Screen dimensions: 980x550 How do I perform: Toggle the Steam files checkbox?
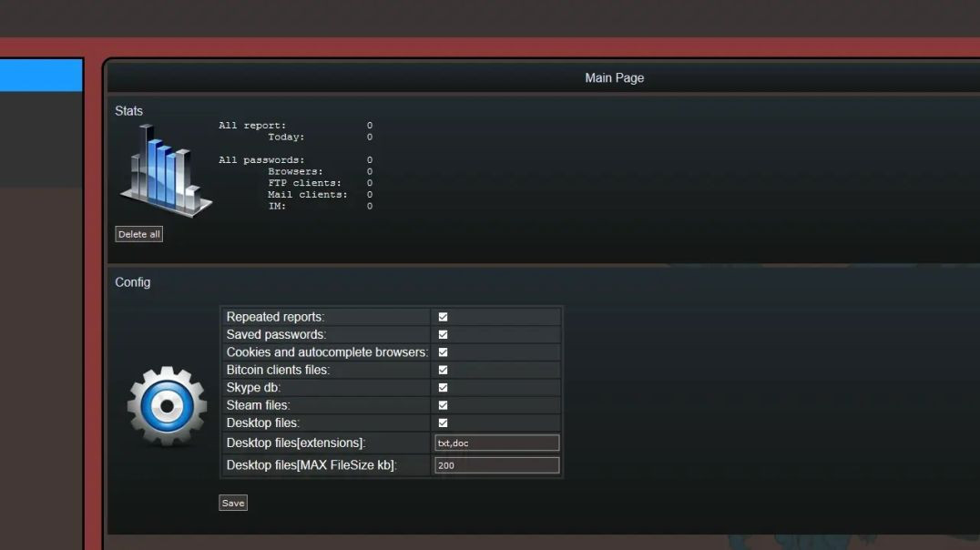[443, 405]
